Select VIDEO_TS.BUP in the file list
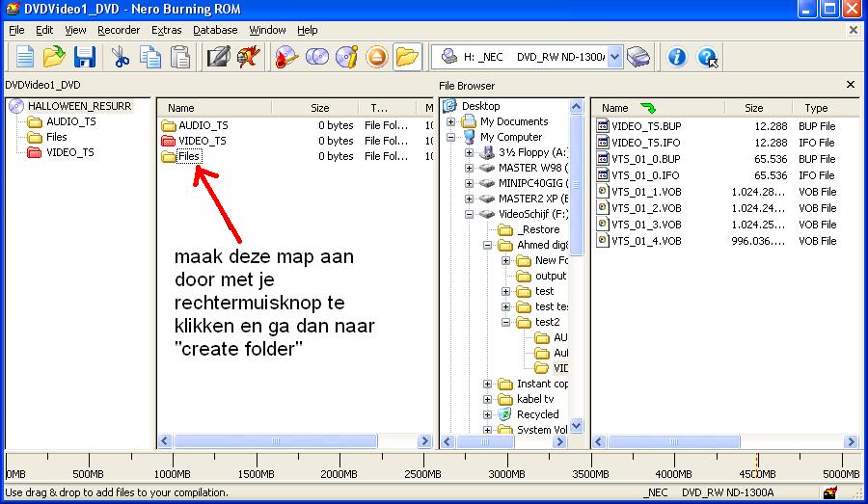 point(646,126)
